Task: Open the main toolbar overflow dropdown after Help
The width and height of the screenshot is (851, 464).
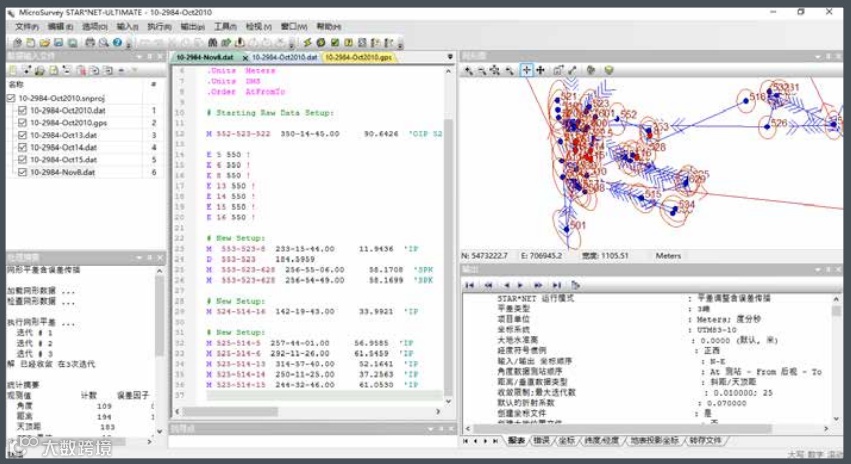Action: pyautogui.click(x=129, y=43)
